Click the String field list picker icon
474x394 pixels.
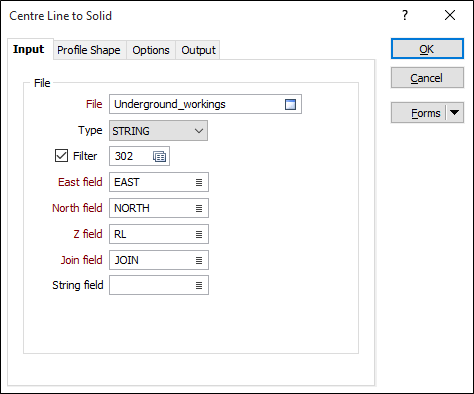point(199,285)
